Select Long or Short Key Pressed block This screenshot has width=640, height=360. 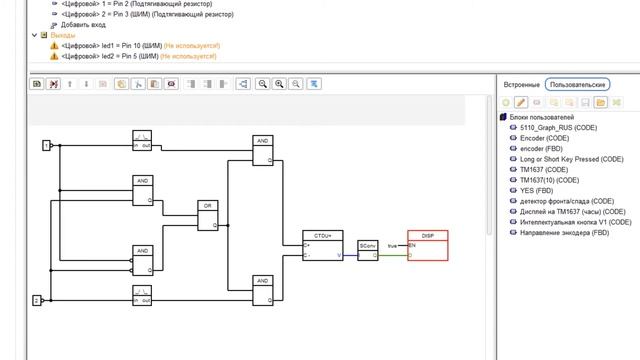[x=571, y=159]
